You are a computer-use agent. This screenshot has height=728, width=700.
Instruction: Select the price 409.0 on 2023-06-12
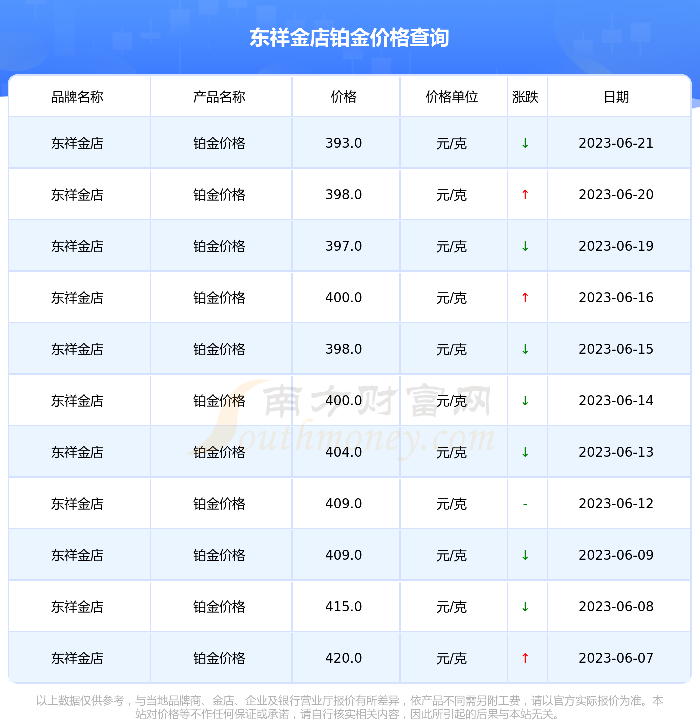pos(344,504)
